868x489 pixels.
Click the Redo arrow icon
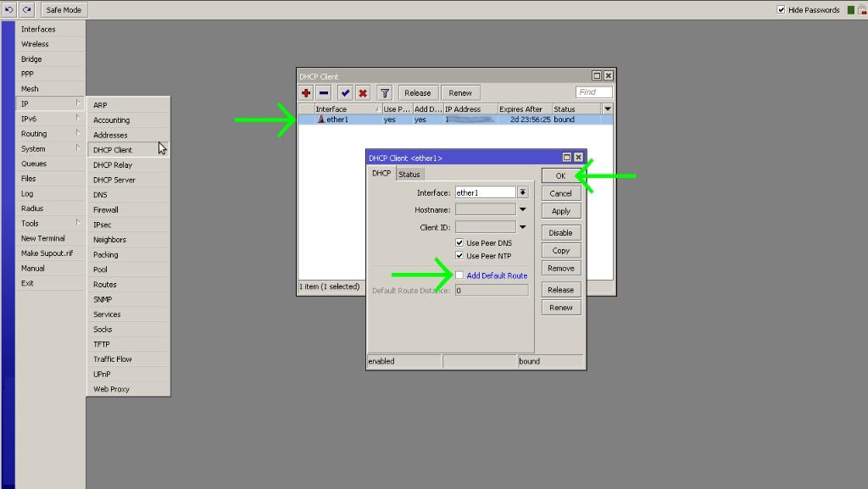click(26, 10)
